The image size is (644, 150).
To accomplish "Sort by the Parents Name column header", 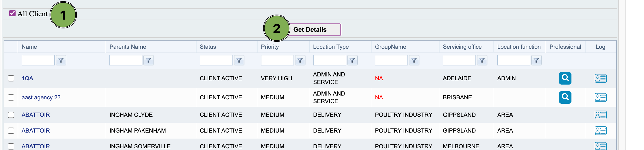I will pyautogui.click(x=128, y=47).
